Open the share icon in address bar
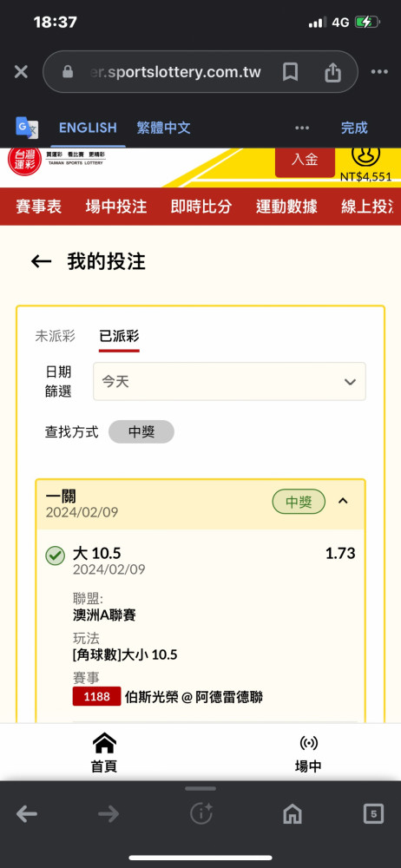This screenshot has width=401, height=868. 332,72
